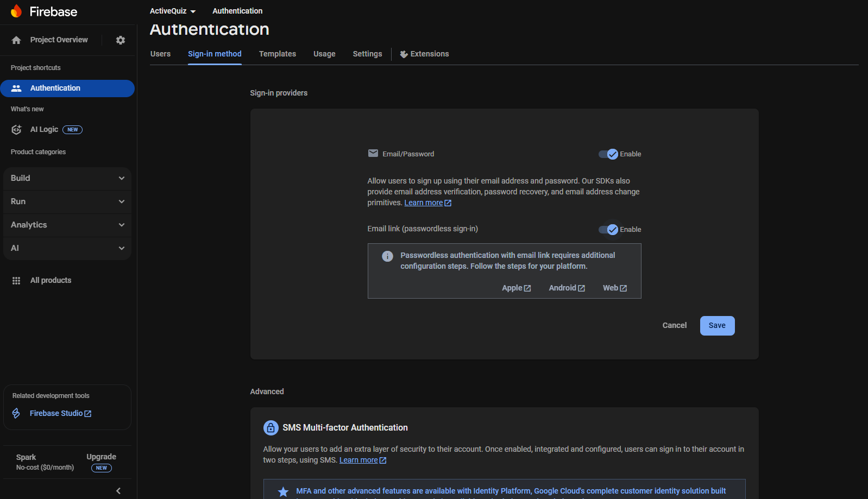
Task: Open All products page
Action: click(x=51, y=280)
